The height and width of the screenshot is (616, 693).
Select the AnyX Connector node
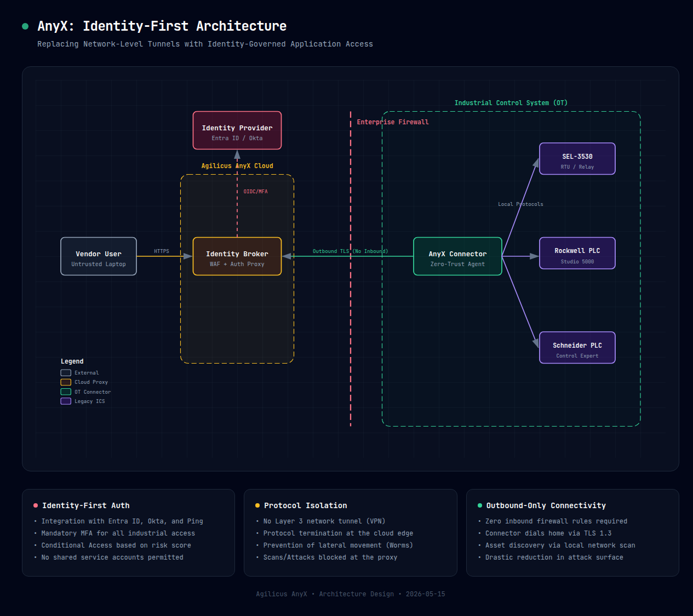[457, 256]
